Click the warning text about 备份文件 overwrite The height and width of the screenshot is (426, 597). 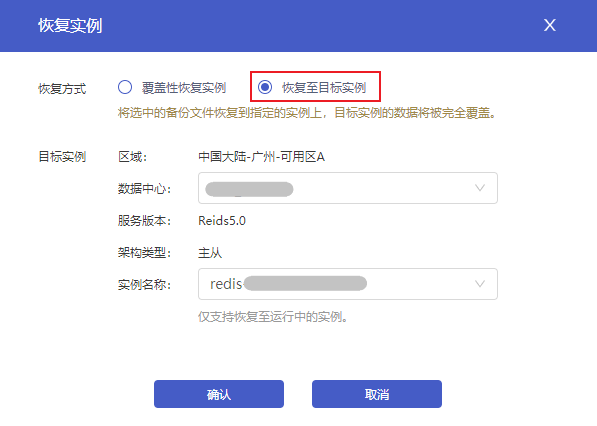[x=307, y=113]
